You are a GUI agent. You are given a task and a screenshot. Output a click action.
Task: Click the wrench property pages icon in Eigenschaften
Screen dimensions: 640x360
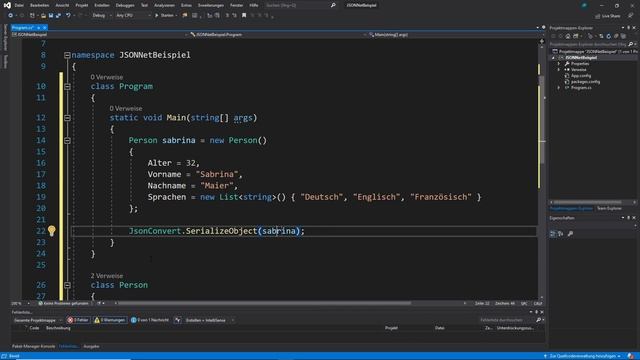(570, 234)
